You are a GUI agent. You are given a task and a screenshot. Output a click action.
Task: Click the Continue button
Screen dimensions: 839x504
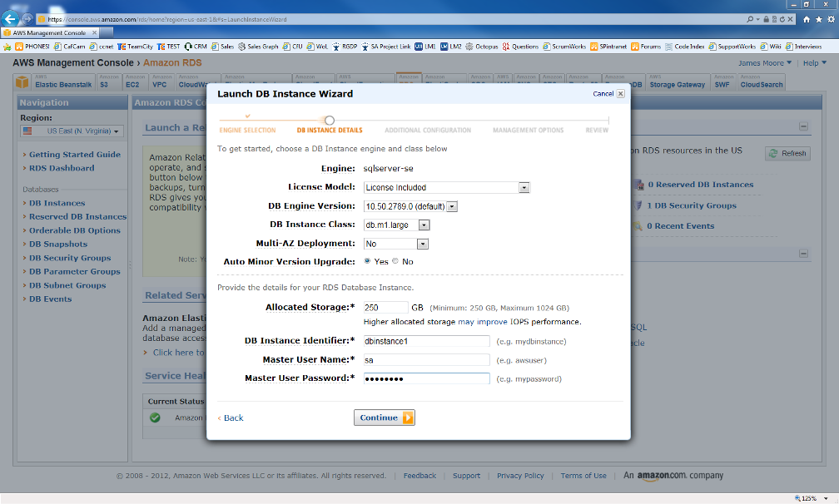coord(385,418)
